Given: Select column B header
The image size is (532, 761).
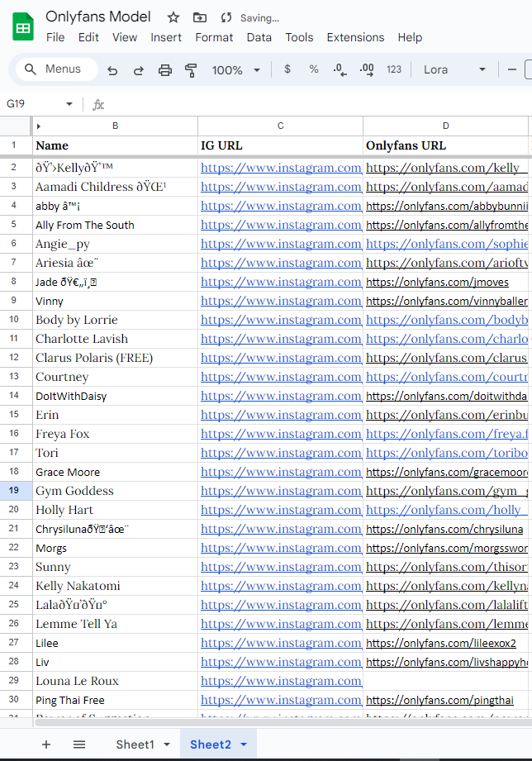Looking at the screenshot, I should [x=115, y=126].
